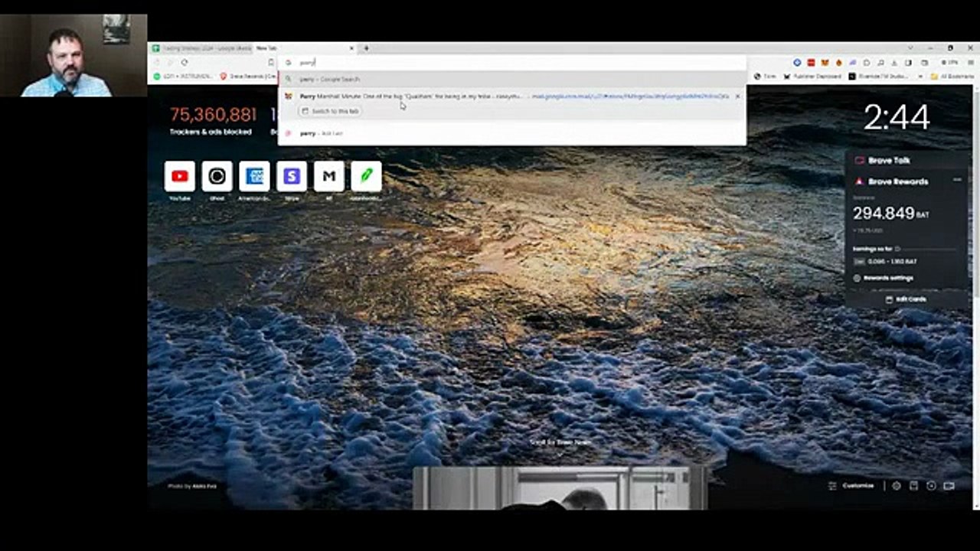Open the American Express shortcut tile
Image resolution: width=980 pixels, height=551 pixels.
[x=254, y=176]
